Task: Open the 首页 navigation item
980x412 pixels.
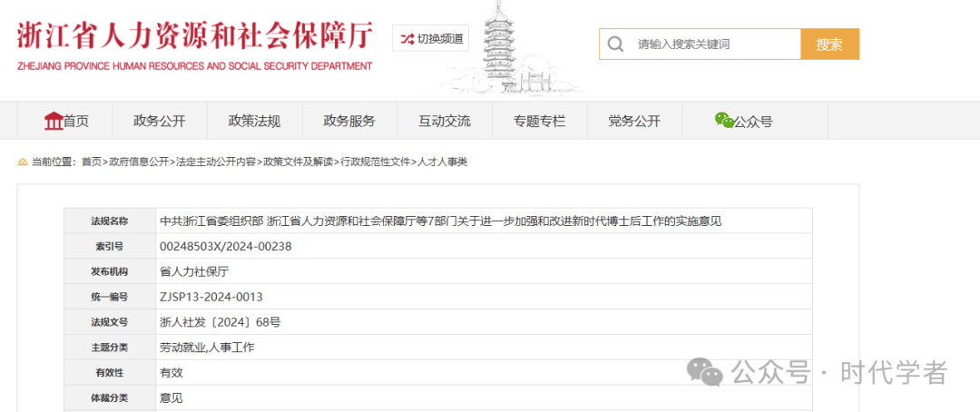Action: [65, 121]
